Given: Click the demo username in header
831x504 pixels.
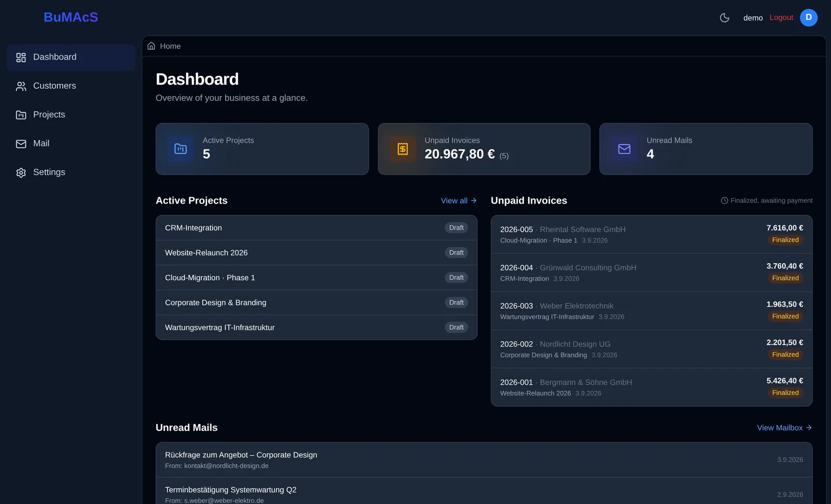Looking at the screenshot, I should coord(753,18).
